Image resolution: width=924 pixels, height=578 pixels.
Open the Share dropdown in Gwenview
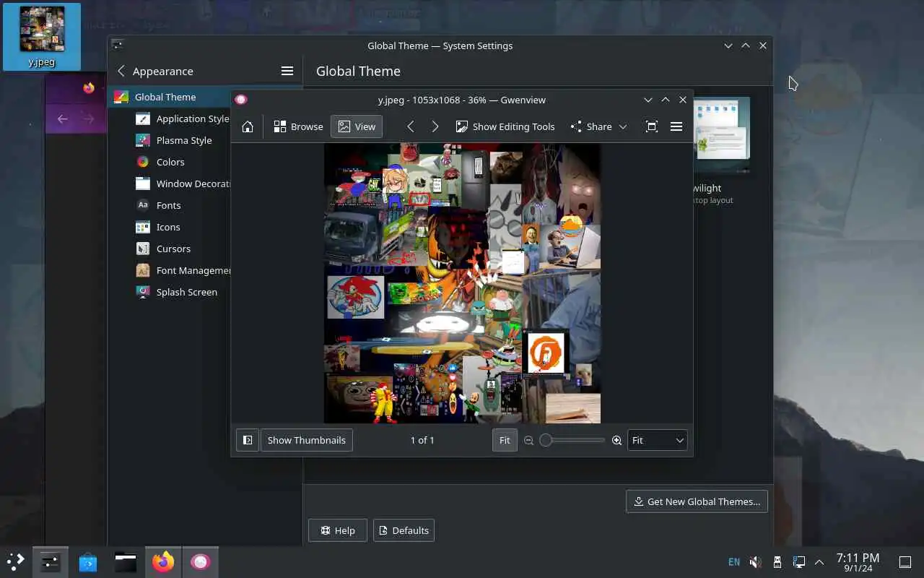point(598,126)
